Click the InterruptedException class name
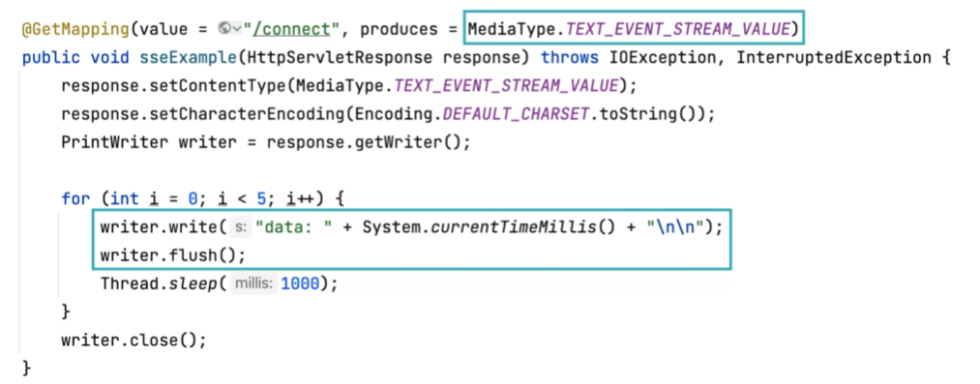The image size is (980, 384). (833, 57)
